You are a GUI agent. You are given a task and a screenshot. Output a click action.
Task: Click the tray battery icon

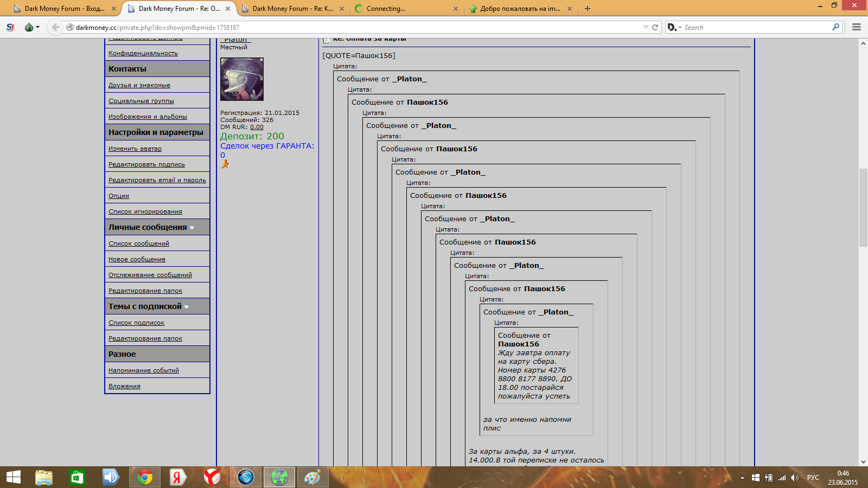pos(768,478)
